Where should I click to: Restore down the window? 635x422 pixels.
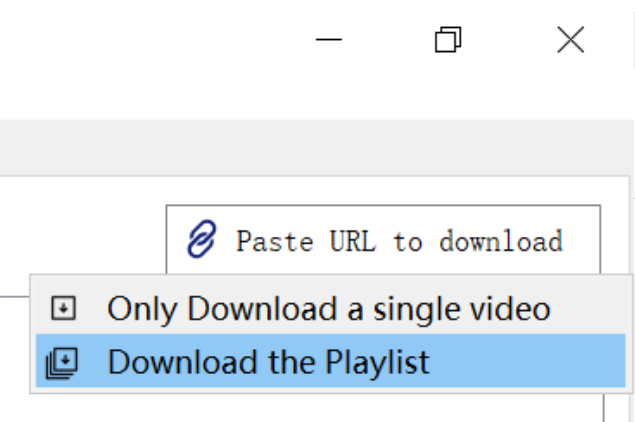448,40
